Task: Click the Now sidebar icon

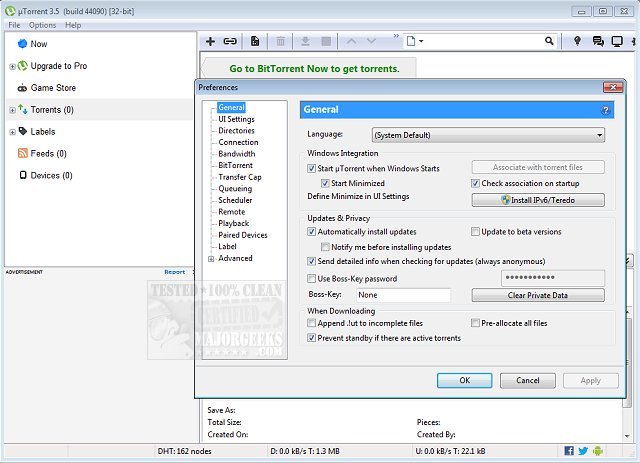Action: tap(22, 44)
